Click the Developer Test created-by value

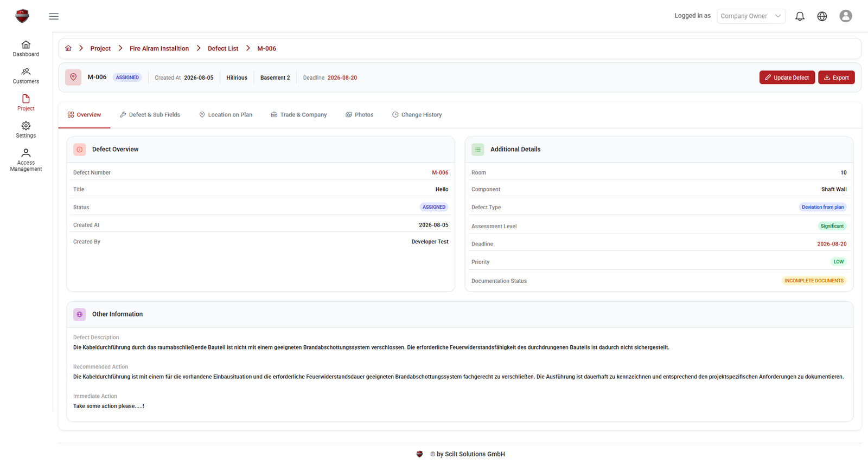coord(430,242)
